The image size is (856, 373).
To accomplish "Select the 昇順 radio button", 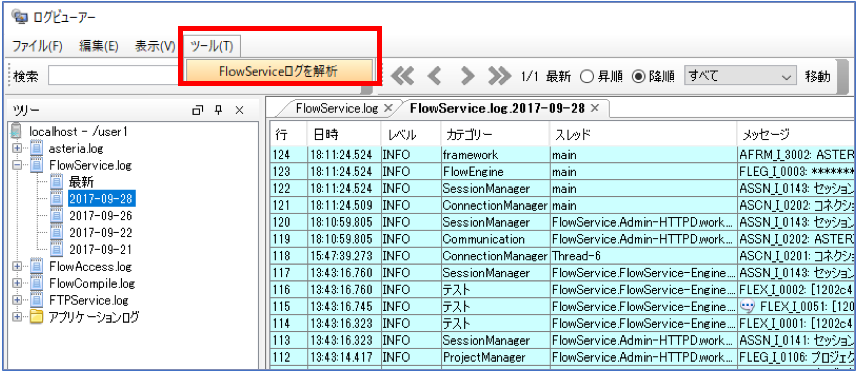I will 586,76.
